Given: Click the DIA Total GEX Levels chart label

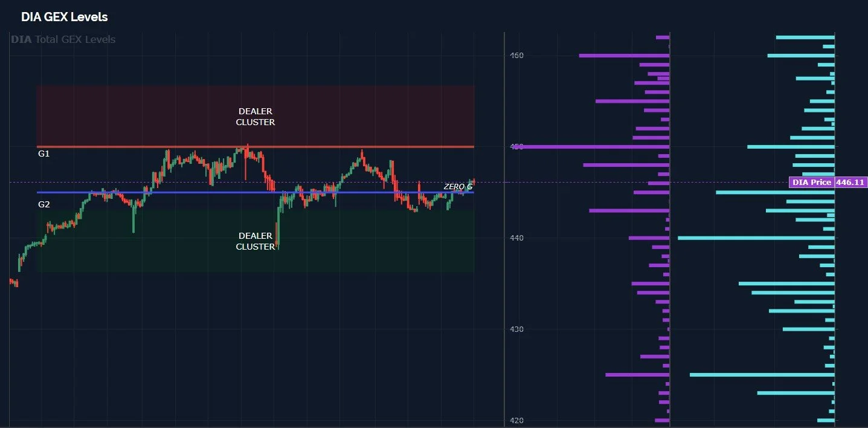Looking at the screenshot, I should pyautogui.click(x=63, y=39).
